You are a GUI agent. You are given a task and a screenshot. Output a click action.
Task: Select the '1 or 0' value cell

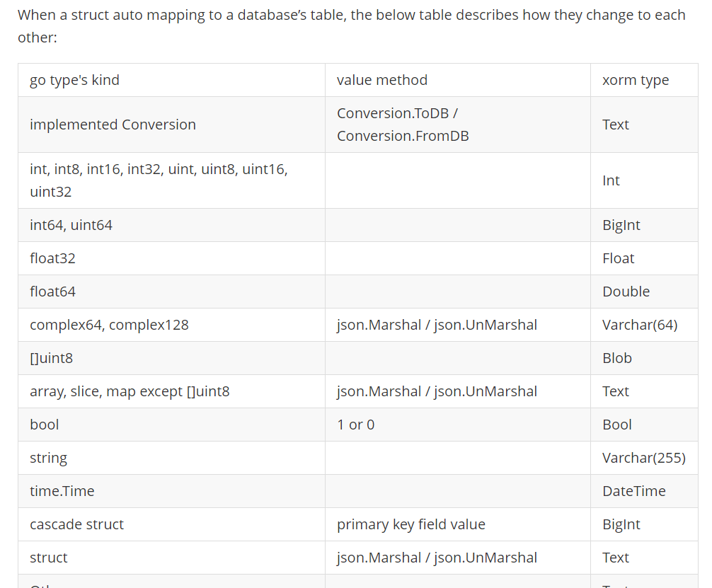(x=355, y=425)
